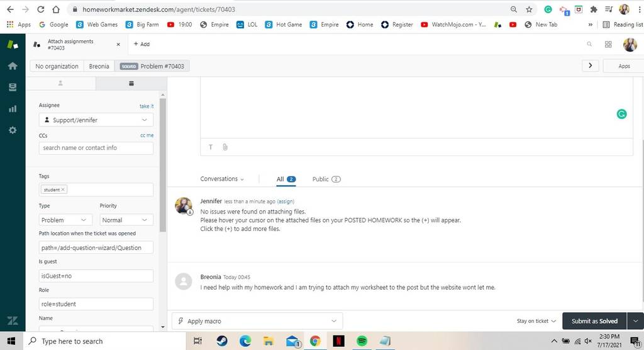Open the Stay on ticket dropdown
Screen dimensions: 644x350
click(x=536, y=321)
